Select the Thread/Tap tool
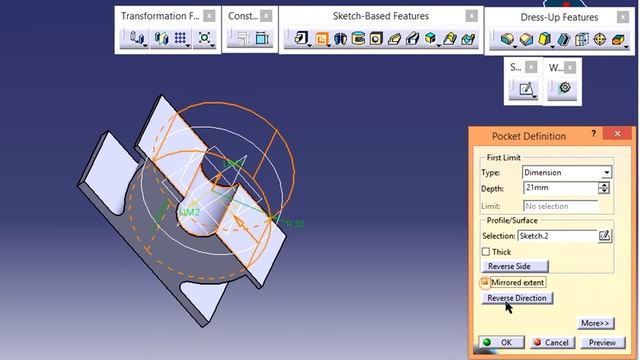Screen dimensions: 640x360 (600, 40)
